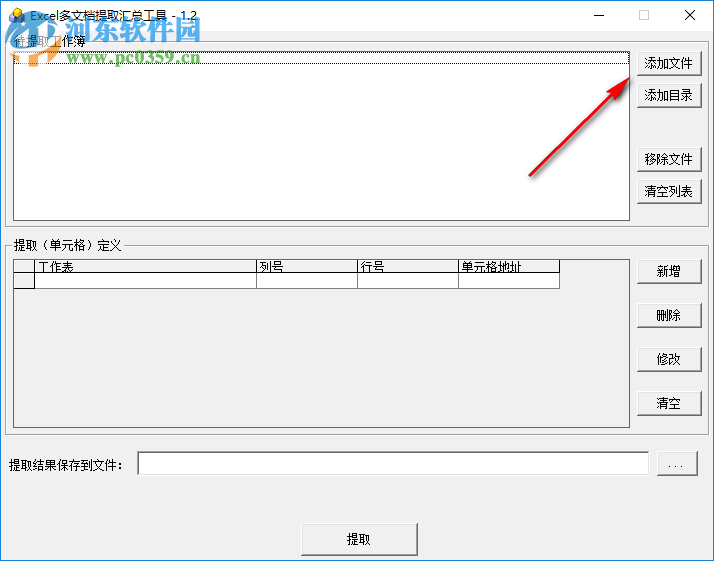The height and width of the screenshot is (561, 714).
Task: Select the 行号 column header
Action: click(408, 266)
